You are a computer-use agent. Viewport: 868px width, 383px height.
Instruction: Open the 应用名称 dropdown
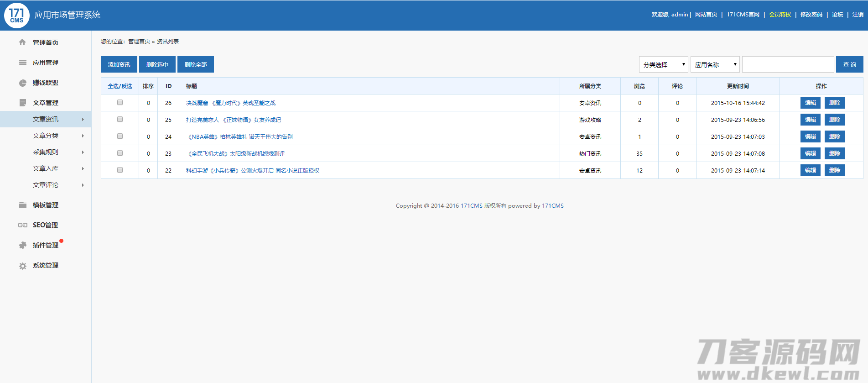pos(715,65)
